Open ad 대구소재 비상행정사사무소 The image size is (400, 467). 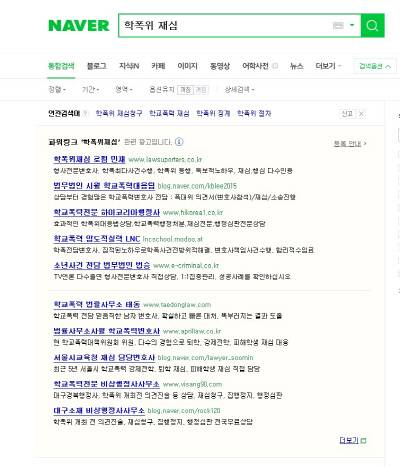tap(99, 410)
